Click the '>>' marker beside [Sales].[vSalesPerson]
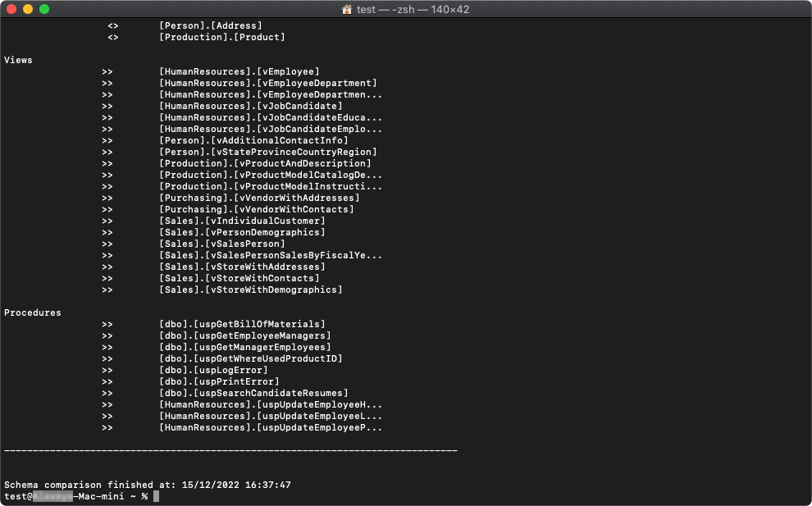This screenshot has height=506, width=812. coord(107,244)
